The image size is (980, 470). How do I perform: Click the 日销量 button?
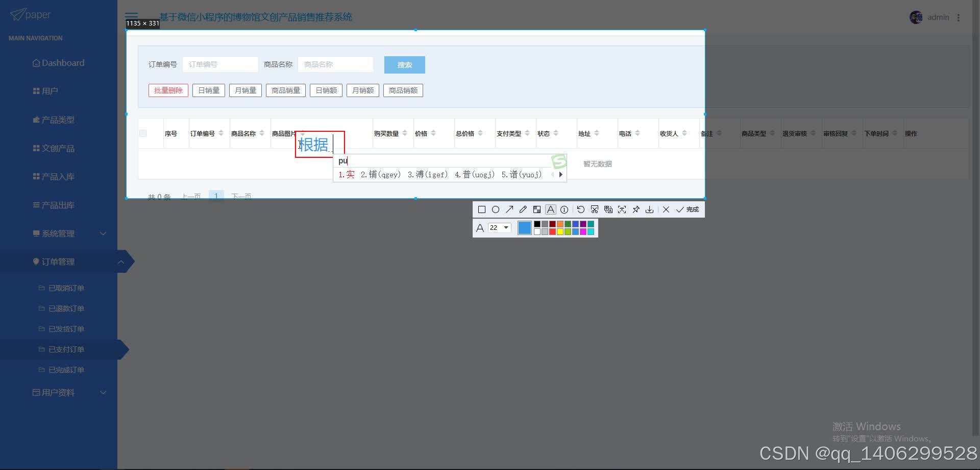209,90
